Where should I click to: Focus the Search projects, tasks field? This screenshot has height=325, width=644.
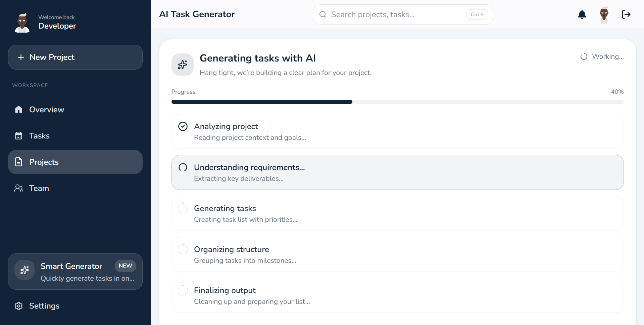(403, 14)
